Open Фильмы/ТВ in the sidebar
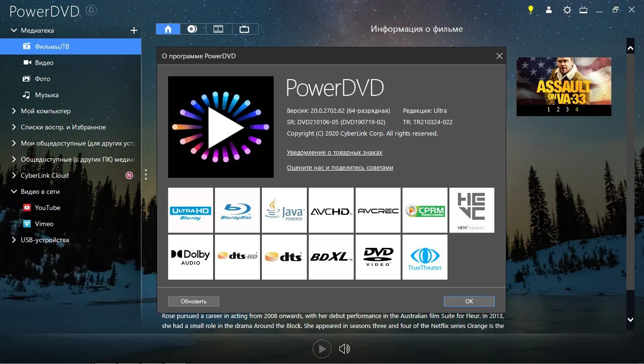The width and height of the screenshot is (644, 364). point(71,46)
